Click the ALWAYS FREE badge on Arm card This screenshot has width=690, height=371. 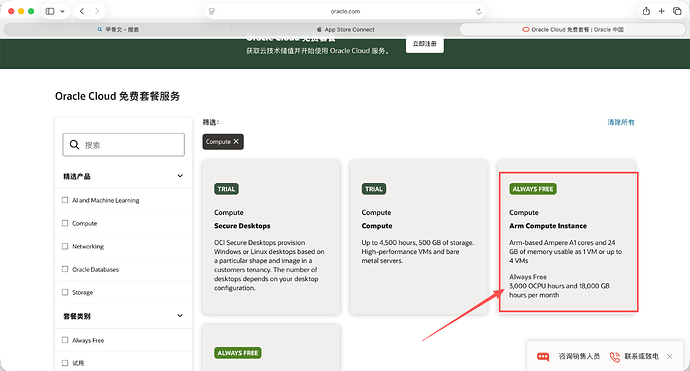click(x=533, y=189)
